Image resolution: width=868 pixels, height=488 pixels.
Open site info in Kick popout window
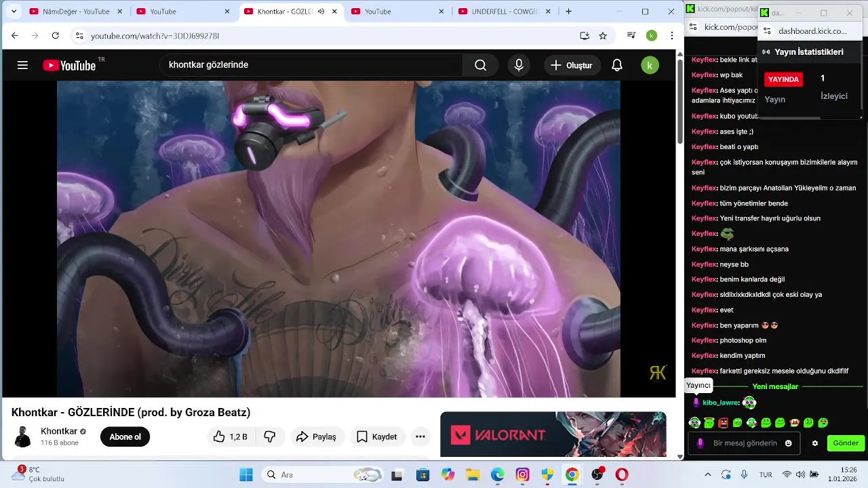693,27
